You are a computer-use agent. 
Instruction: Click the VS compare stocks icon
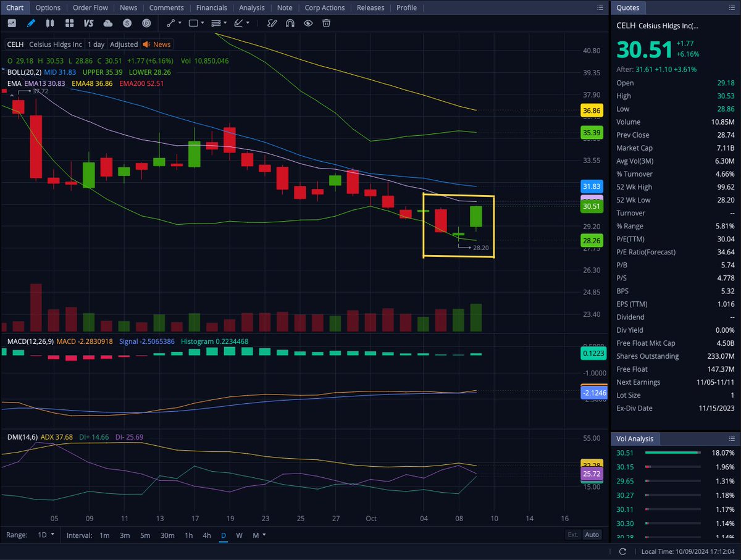click(88, 23)
